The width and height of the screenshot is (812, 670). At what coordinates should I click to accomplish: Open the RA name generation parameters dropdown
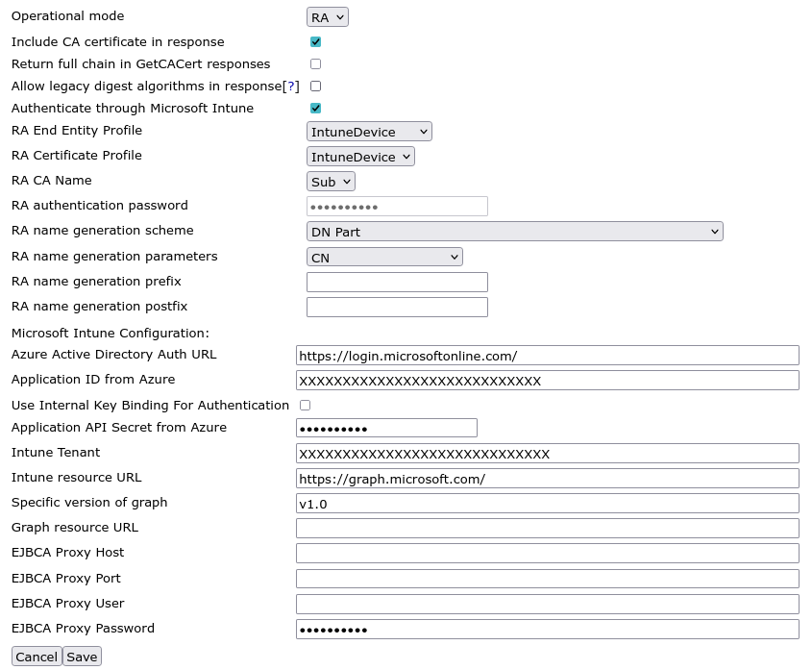coord(382,256)
